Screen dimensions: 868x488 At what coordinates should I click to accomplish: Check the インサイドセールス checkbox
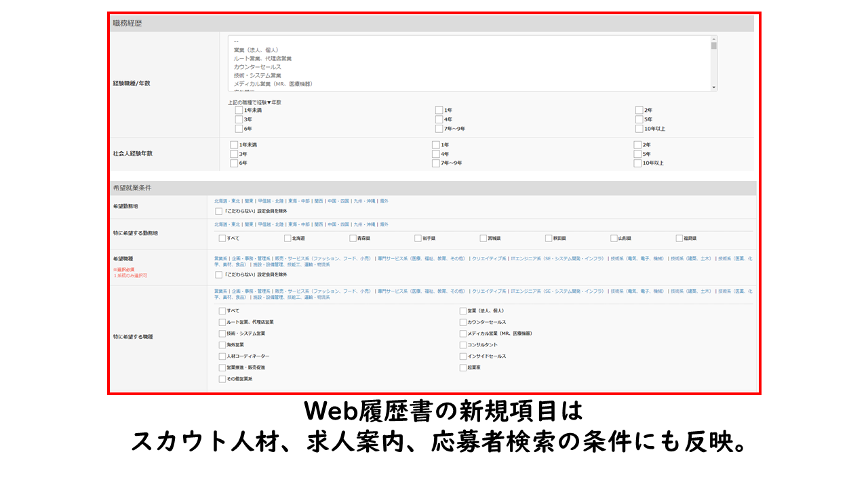(463, 356)
